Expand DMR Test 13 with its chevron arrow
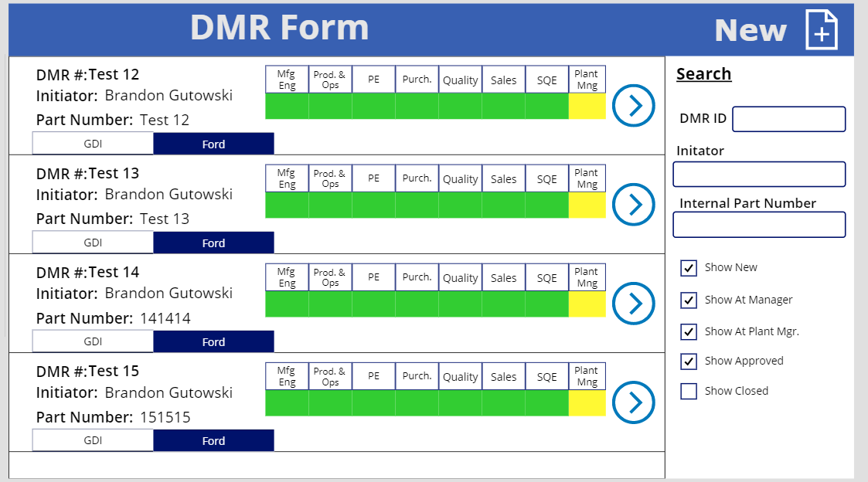This screenshot has height=482, width=868. tap(633, 204)
